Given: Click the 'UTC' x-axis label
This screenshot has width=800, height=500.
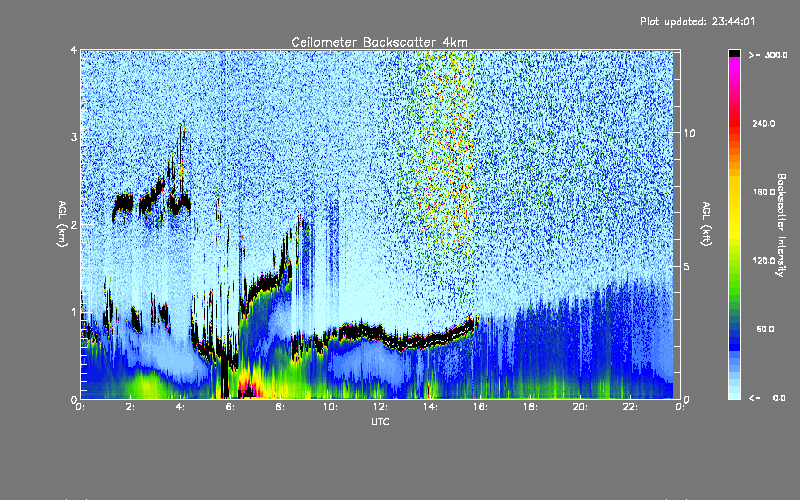Looking at the screenshot, I should point(380,421).
